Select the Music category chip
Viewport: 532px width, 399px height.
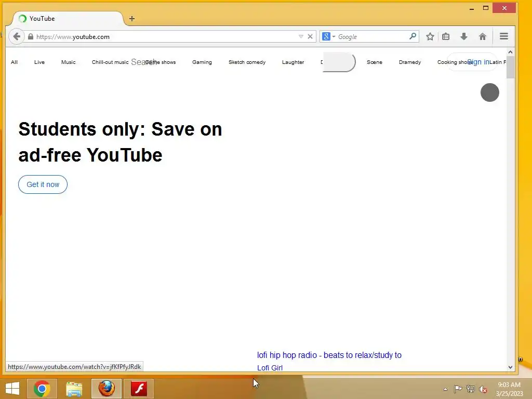69,62
